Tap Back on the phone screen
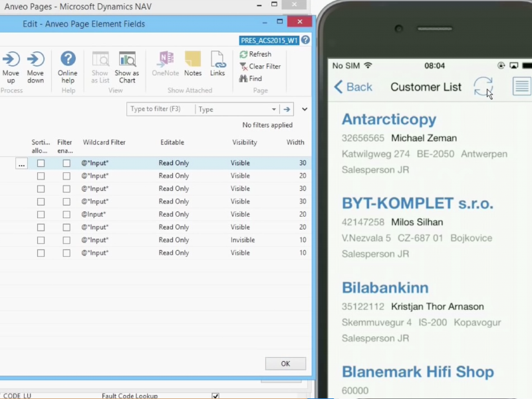This screenshot has width=532, height=399. pyautogui.click(x=353, y=87)
